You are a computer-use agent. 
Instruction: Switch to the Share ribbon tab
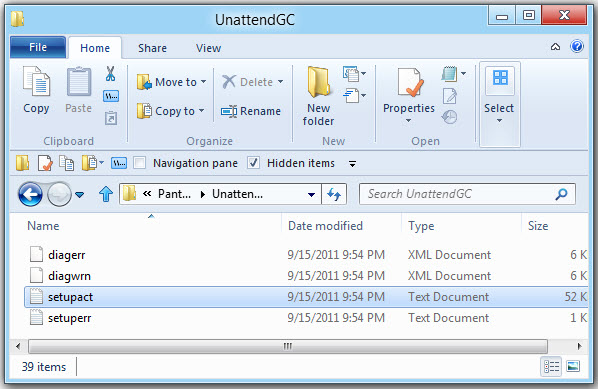coord(152,48)
